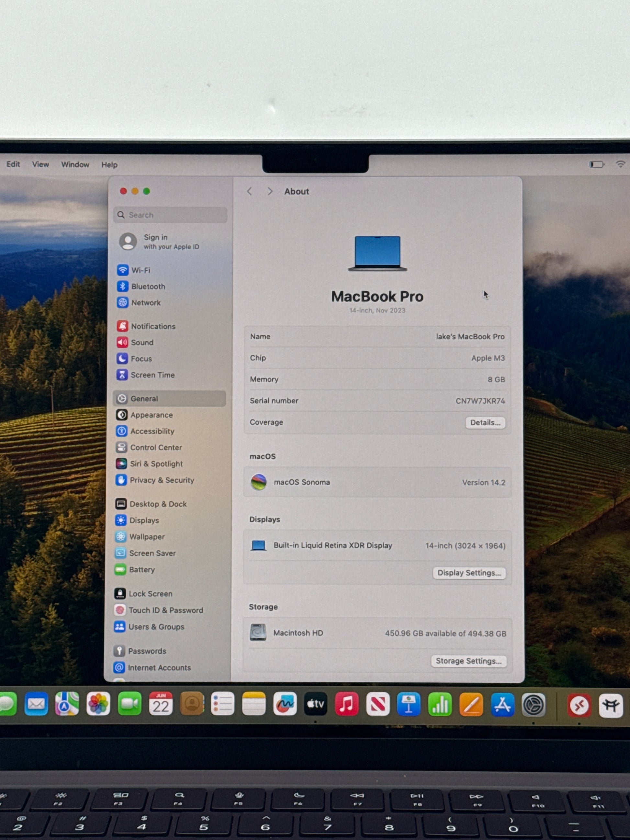Launch Music app from Dock

click(x=346, y=704)
